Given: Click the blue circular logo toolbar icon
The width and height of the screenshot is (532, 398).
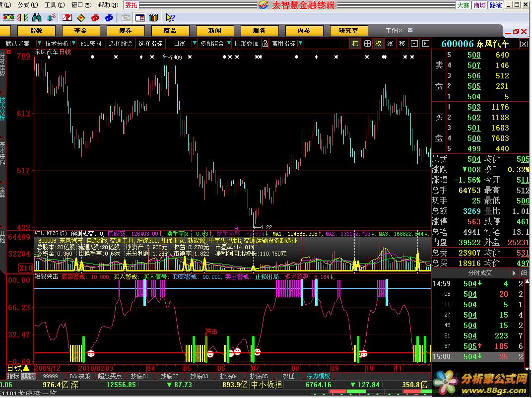Looking at the screenshot, I should [109, 17].
